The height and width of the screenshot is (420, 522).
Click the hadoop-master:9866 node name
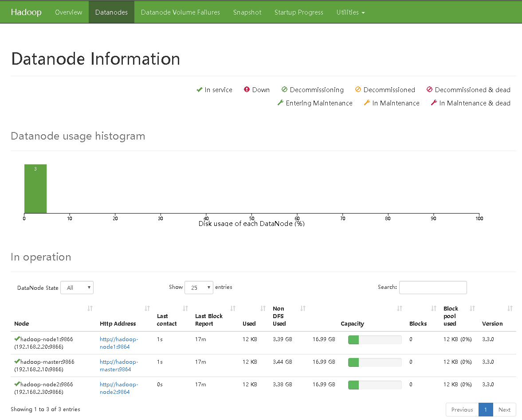pyautogui.click(x=47, y=362)
